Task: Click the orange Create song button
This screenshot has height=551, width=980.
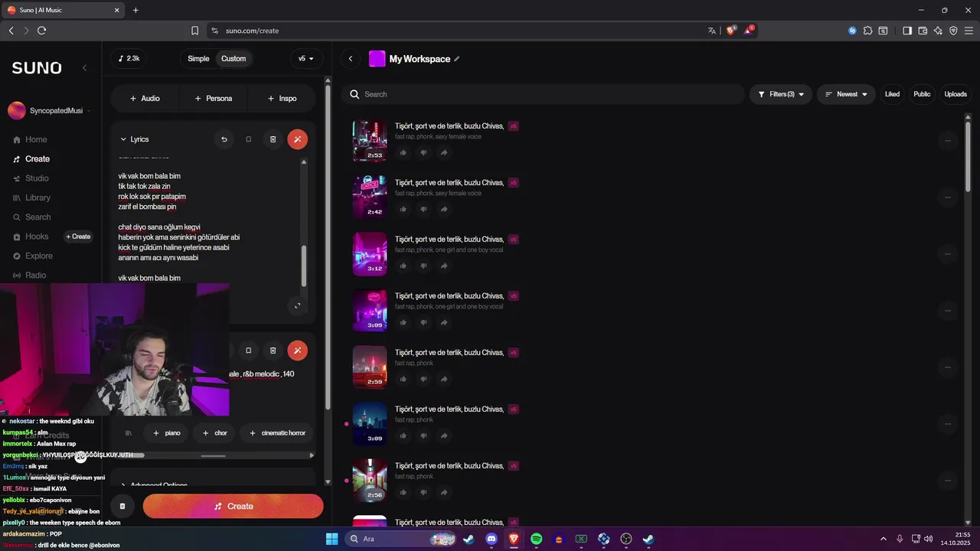Action: pyautogui.click(x=233, y=506)
